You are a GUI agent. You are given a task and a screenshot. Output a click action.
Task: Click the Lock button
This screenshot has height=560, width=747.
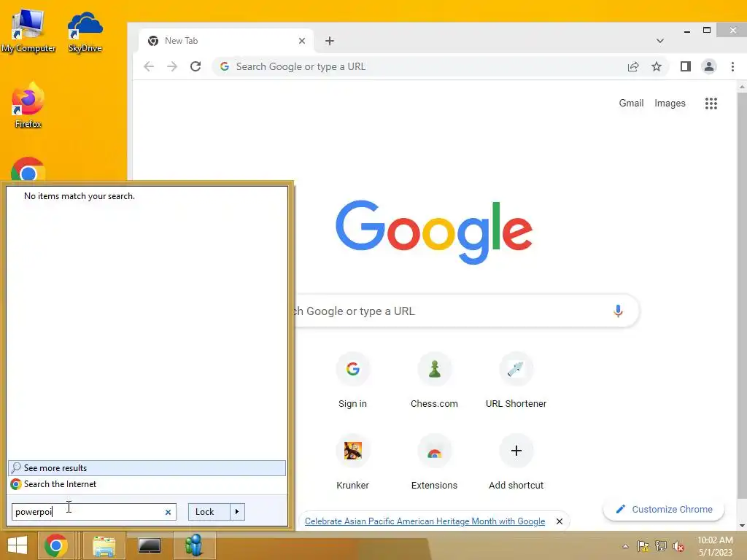[x=209, y=512]
